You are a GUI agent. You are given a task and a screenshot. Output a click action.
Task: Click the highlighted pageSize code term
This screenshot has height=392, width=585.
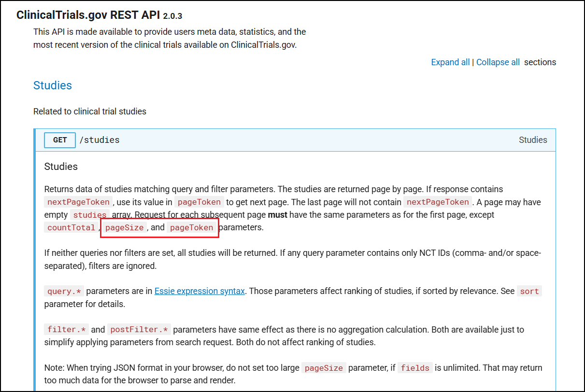125,227
